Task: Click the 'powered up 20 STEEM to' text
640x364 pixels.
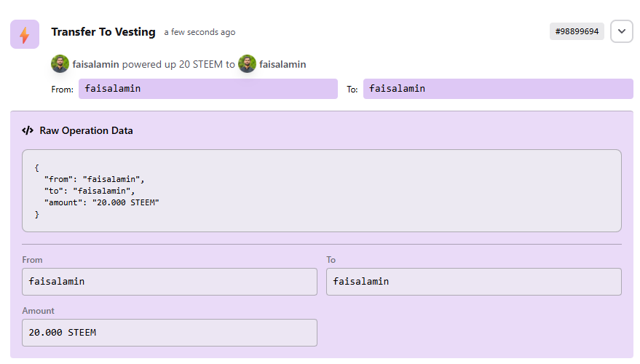Action: coord(178,65)
